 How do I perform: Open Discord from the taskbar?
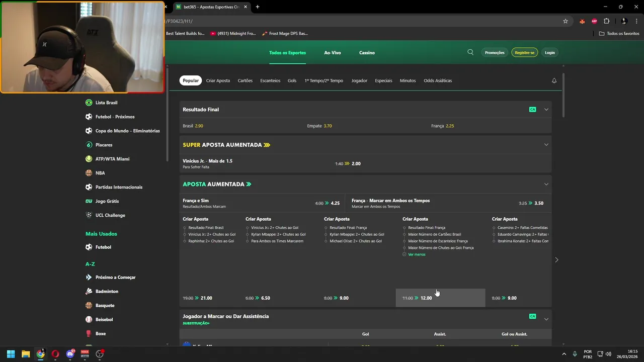coord(70,354)
